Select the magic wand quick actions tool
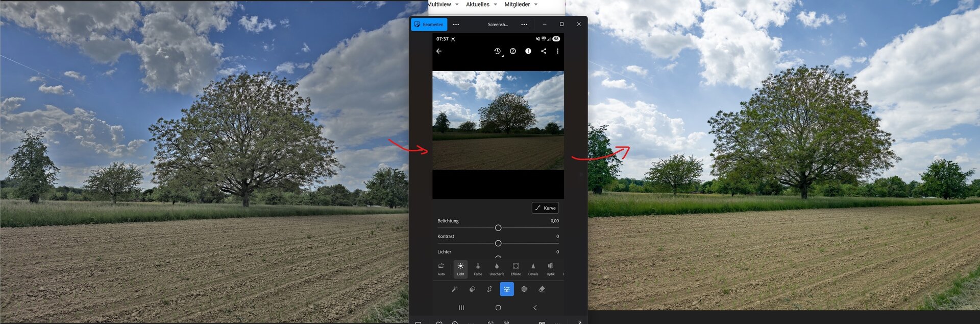Viewport: 980px width, 324px height. tap(454, 289)
